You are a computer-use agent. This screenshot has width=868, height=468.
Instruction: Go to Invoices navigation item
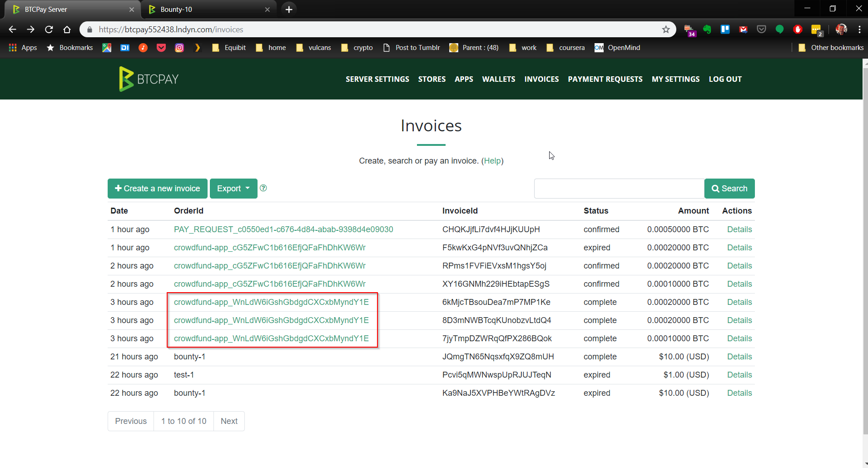(x=541, y=79)
